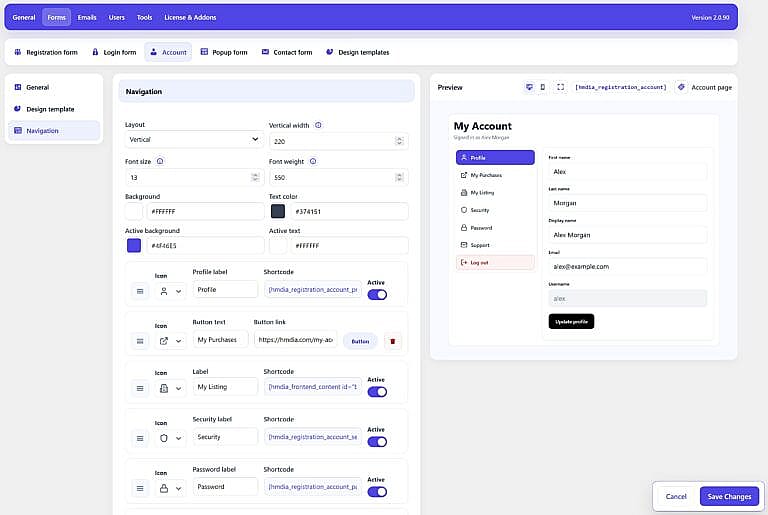Toggle Active switch for My Listing row
This screenshot has width=768, height=515.
(x=377, y=392)
